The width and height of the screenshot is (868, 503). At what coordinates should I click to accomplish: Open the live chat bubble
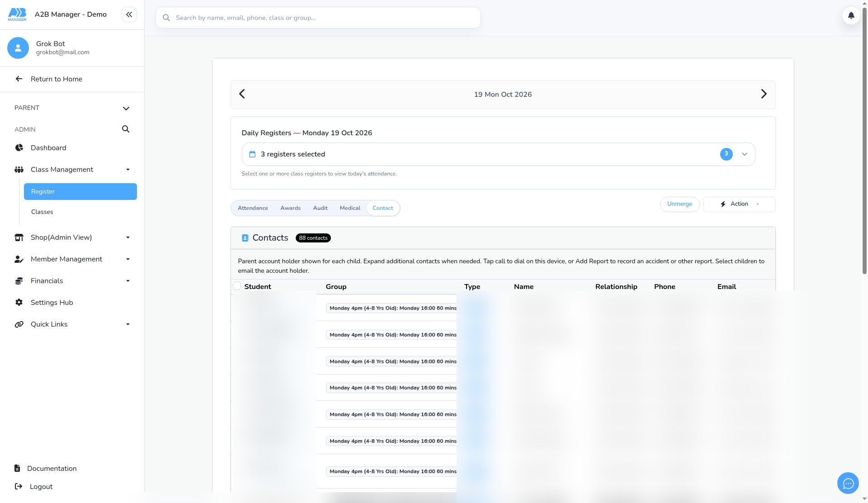point(848,484)
